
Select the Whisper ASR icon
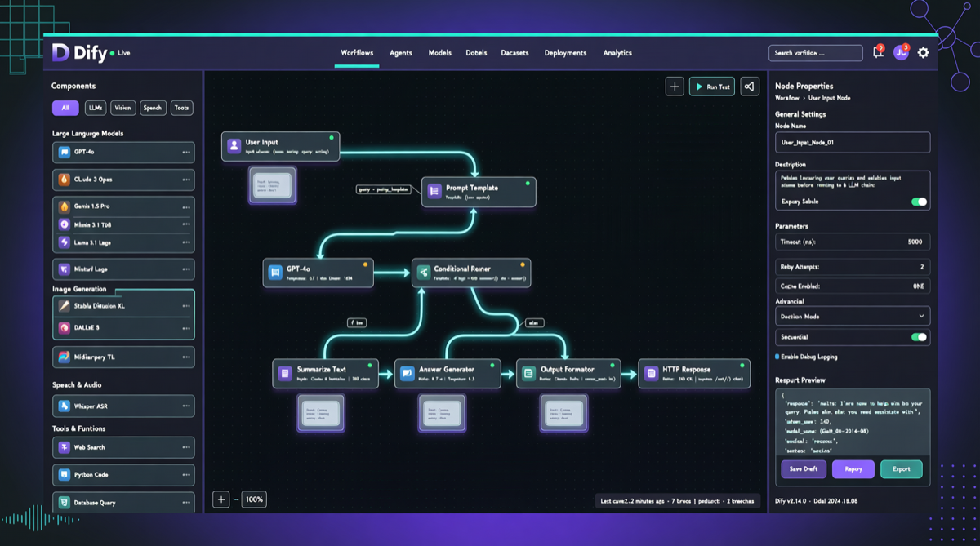pyautogui.click(x=64, y=406)
